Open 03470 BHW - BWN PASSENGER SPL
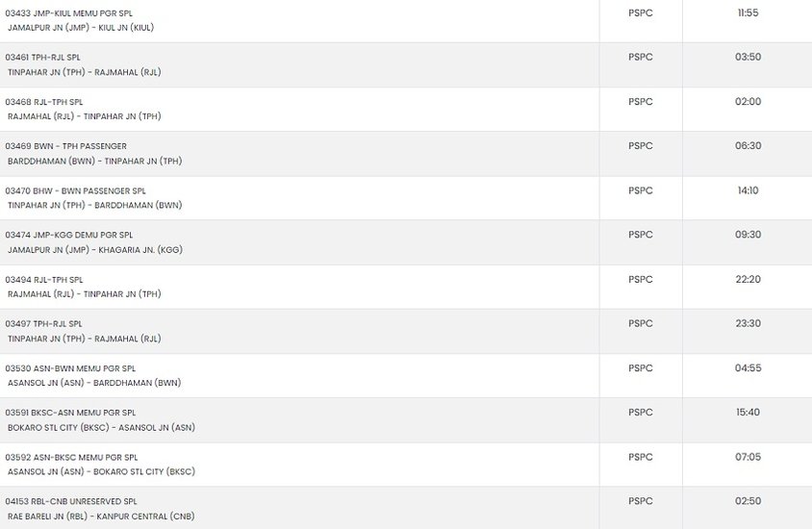Viewport: 812px width, 529px height. [76, 191]
